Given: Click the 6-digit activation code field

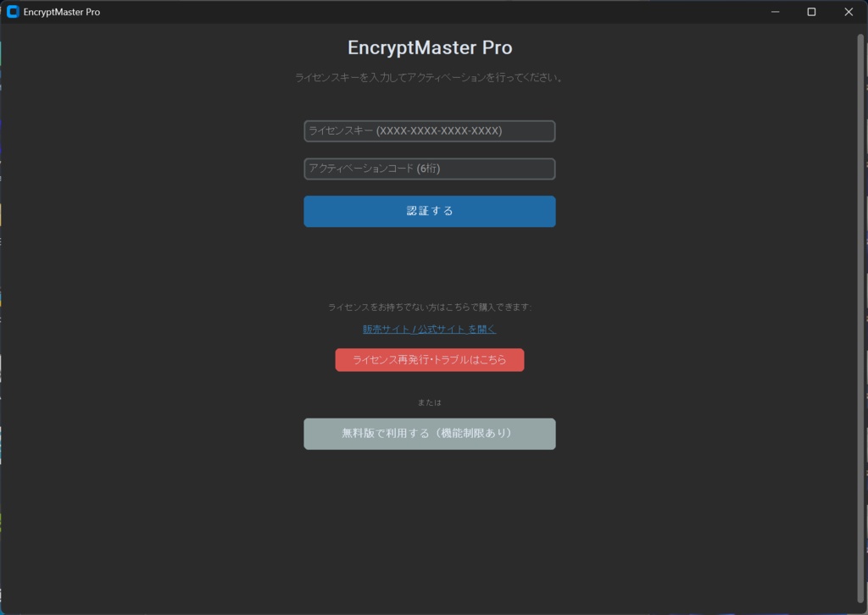Looking at the screenshot, I should (429, 169).
